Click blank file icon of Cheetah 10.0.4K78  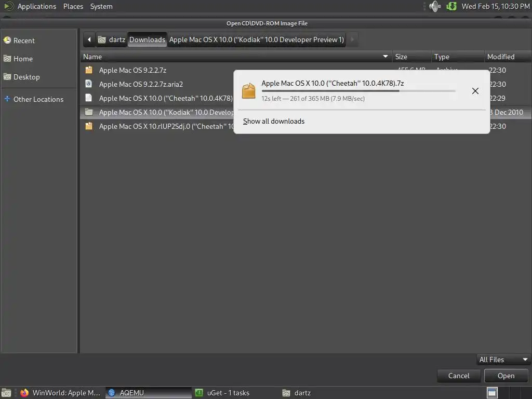[88, 98]
